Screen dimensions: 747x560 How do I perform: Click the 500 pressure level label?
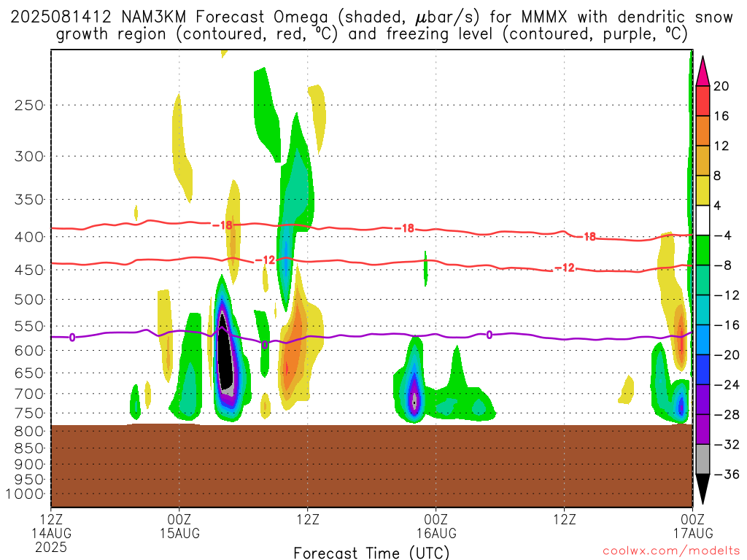[x=29, y=300]
